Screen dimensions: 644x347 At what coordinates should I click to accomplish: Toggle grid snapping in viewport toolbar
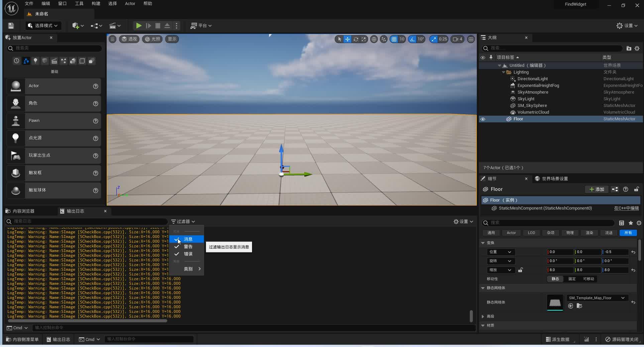click(394, 39)
